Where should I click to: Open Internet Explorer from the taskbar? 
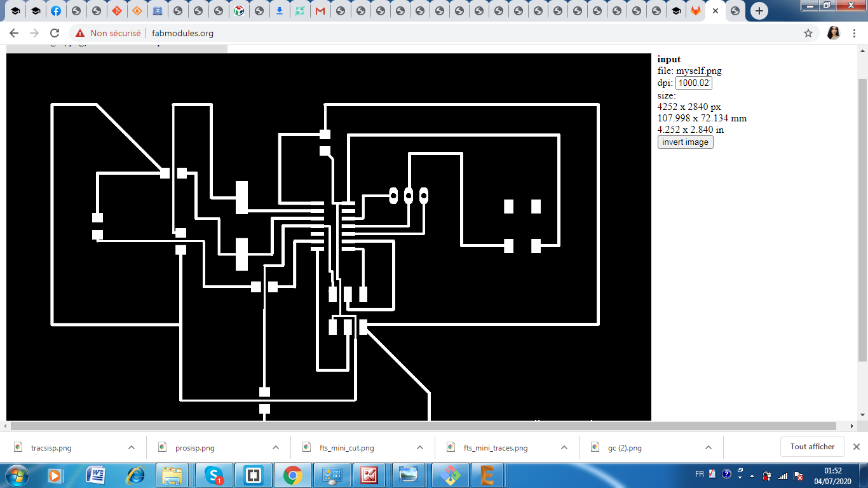click(x=135, y=475)
